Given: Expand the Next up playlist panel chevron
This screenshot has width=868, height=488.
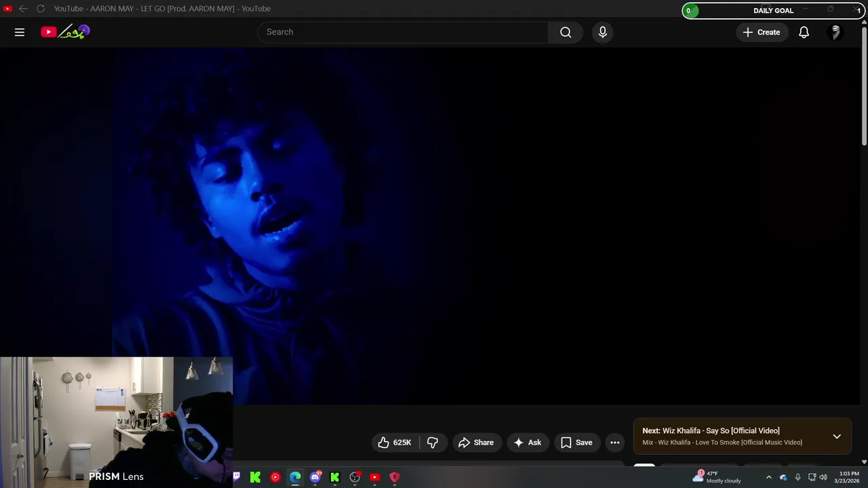Looking at the screenshot, I should pyautogui.click(x=837, y=436).
